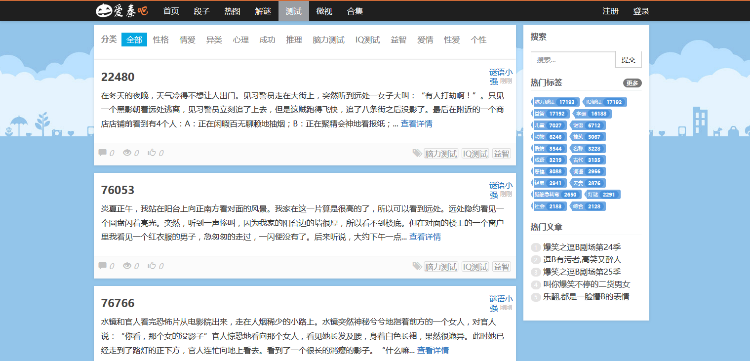
Task: Click the tag icon on post 22480
Action: point(417,153)
